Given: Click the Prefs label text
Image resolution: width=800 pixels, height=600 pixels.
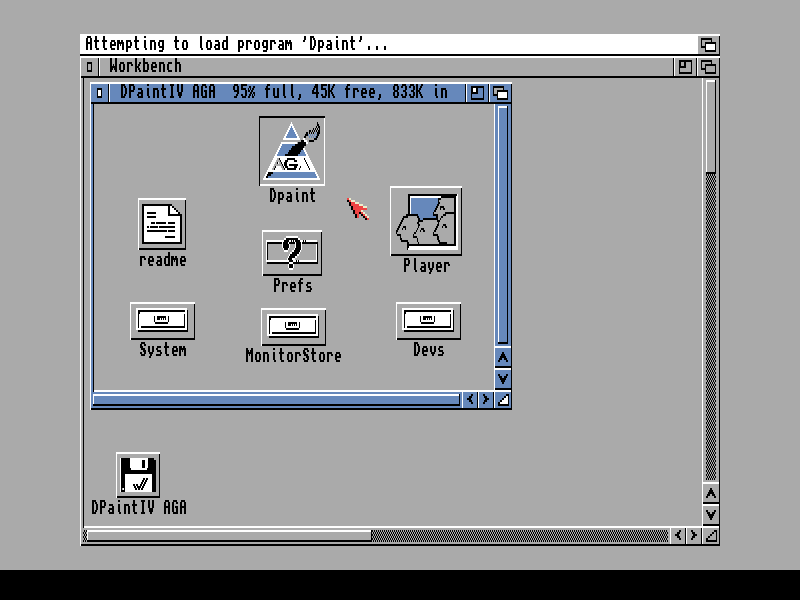Looking at the screenshot, I should (293, 286).
